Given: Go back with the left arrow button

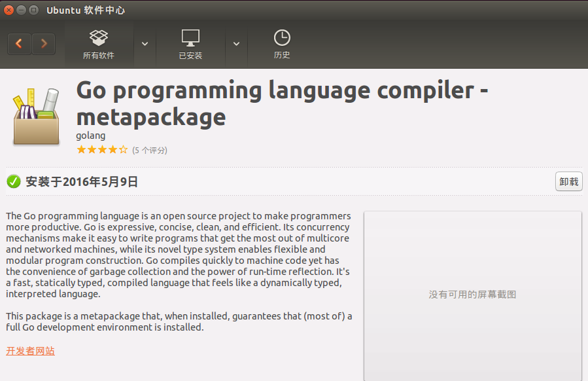Looking at the screenshot, I should (19, 44).
